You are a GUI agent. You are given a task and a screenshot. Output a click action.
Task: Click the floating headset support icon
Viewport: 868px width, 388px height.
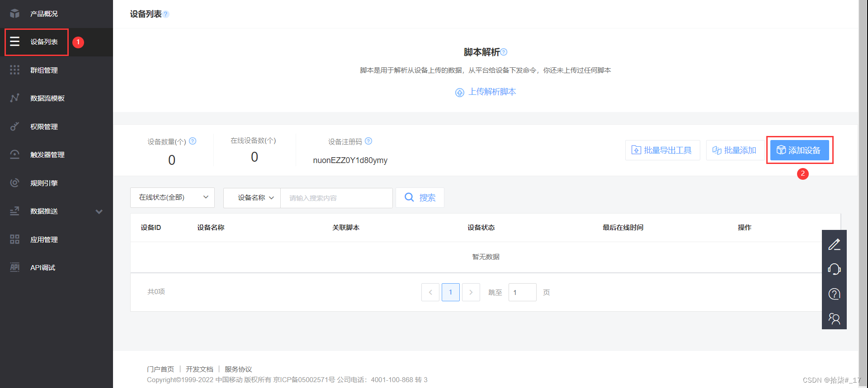834,269
